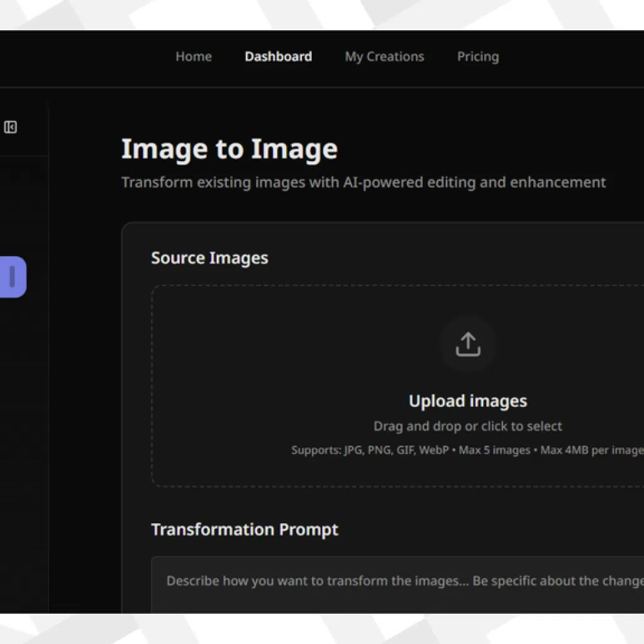
Task: Open My Creations from the navigation bar
Action: 384,56
